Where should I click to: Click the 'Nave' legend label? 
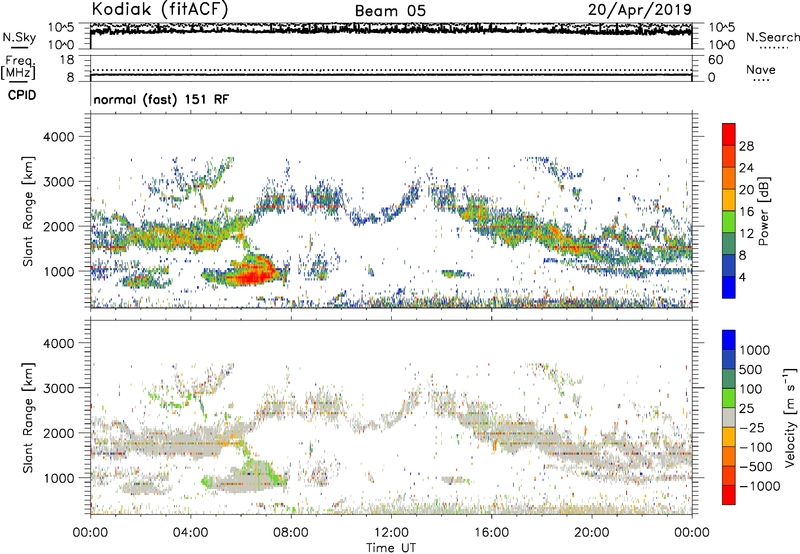[761, 69]
